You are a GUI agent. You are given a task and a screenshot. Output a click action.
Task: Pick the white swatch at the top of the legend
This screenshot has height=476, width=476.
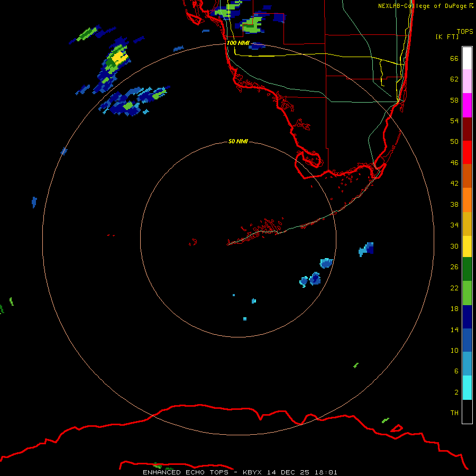(467, 58)
